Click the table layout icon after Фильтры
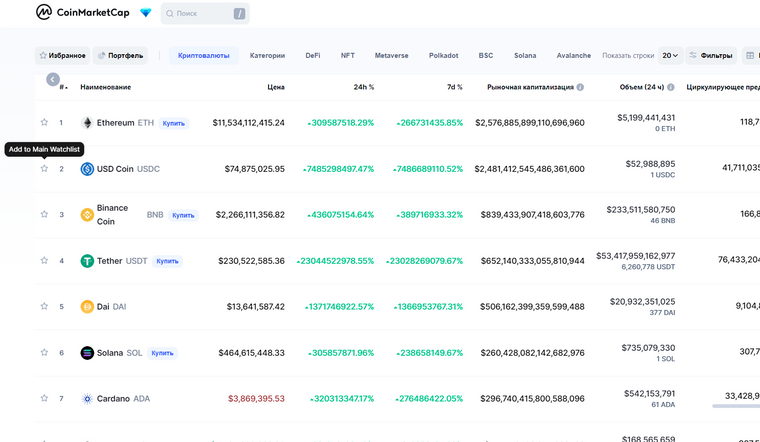The image size is (760, 442). click(x=750, y=55)
